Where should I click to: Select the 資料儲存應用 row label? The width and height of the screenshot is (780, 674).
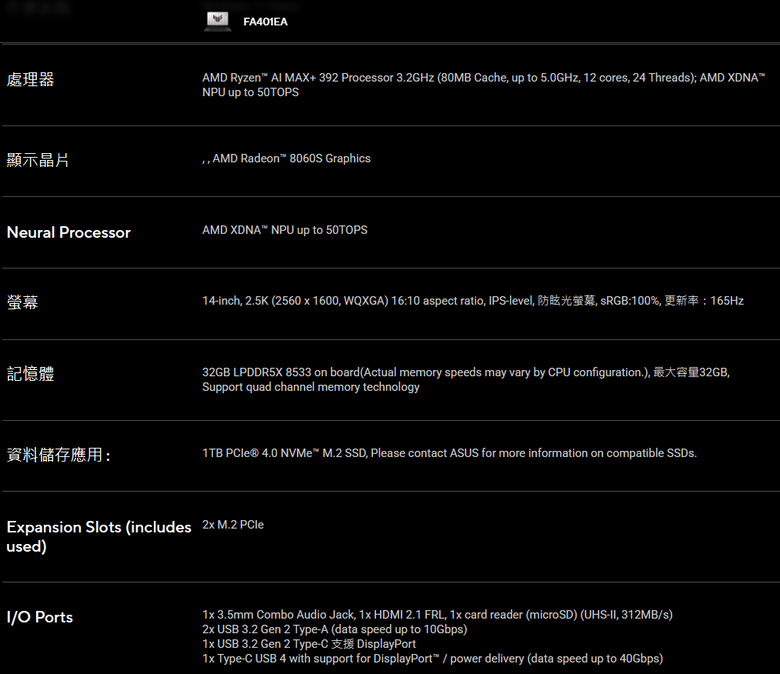(58, 455)
